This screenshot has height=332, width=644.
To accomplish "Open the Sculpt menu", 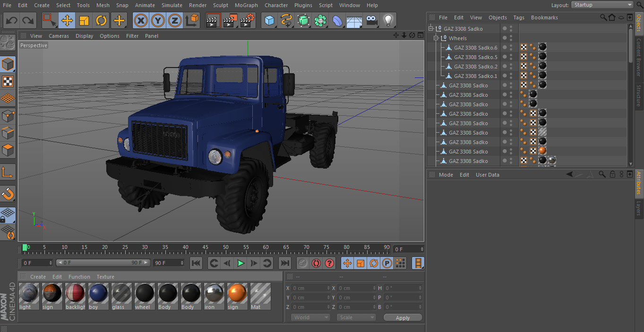I will (x=221, y=5).
